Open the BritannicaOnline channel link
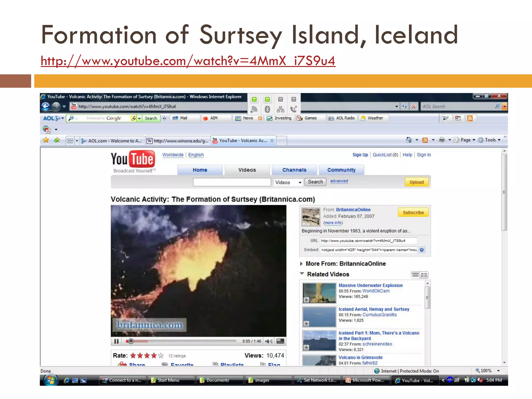The width and height of the screenshot is (532, 399). 353,210
